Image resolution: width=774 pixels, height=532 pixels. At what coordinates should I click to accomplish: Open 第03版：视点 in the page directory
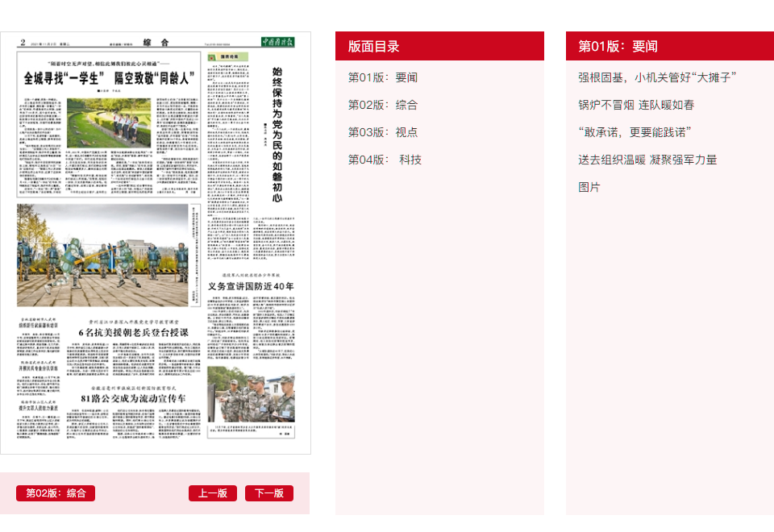[383, 132]
